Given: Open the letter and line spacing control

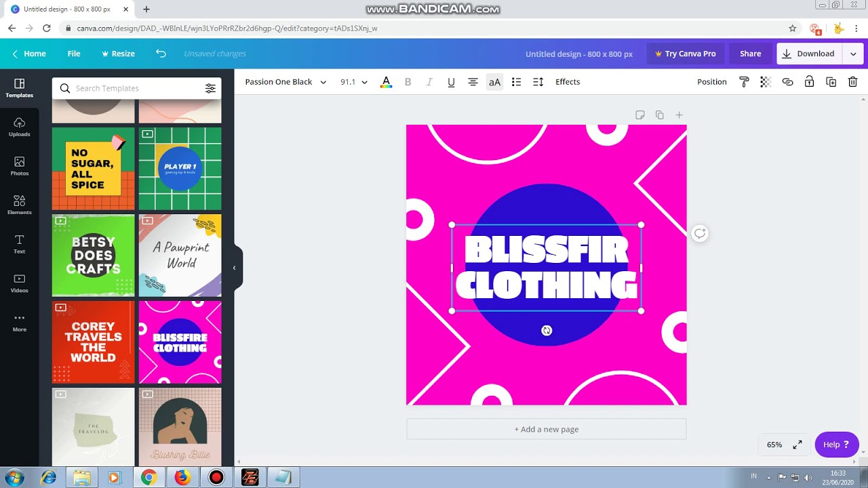Looking at the screenshot, I should coord(538,82).
